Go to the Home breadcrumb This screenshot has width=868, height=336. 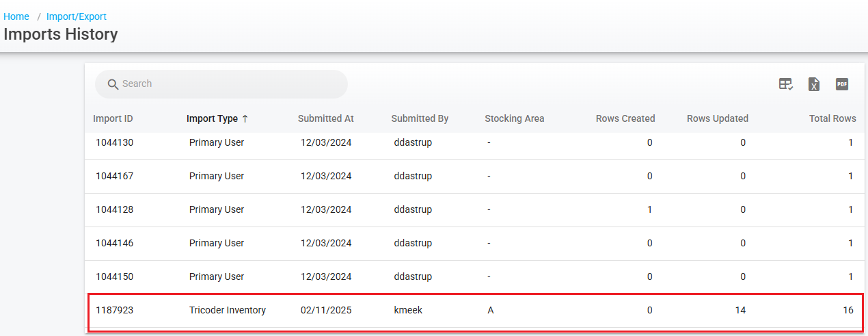click(x=16, y=16)
